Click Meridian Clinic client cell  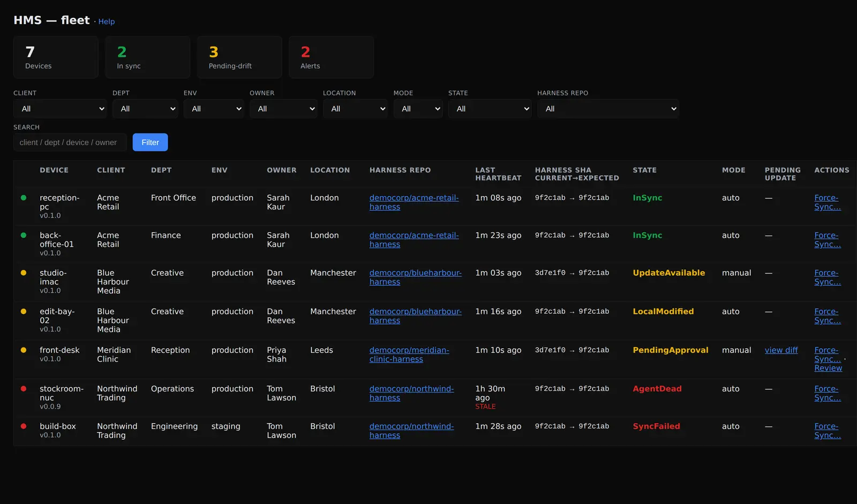pos(114,355)
